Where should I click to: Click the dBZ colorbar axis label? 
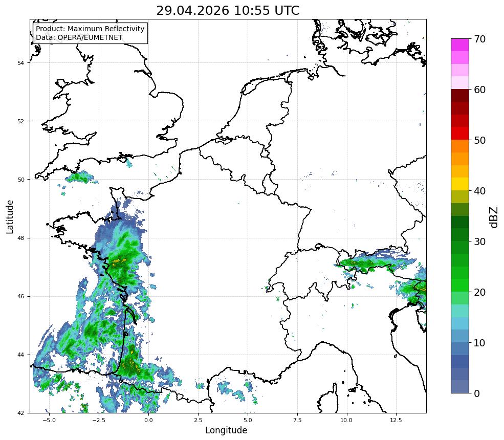point(494,217)
